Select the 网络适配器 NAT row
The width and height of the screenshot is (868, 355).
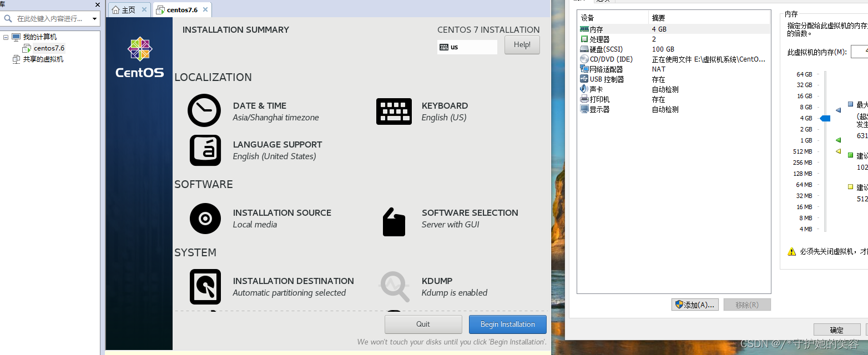coord(674,69)
